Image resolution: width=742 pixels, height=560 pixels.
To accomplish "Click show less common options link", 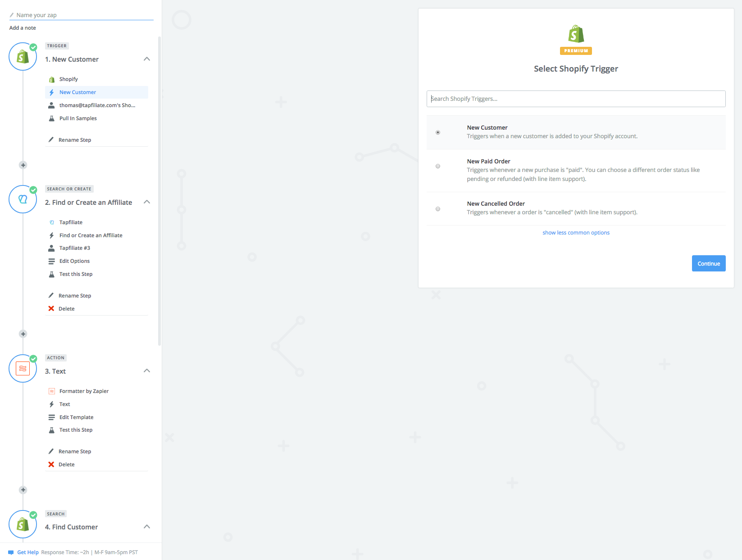I will tap(576, 233).
